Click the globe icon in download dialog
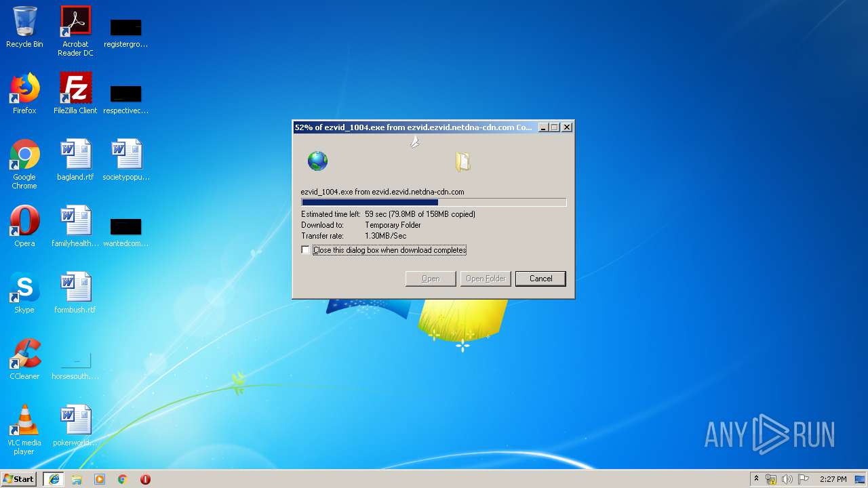Viewport: 868px width, 488px height. [x=317, y=161]
